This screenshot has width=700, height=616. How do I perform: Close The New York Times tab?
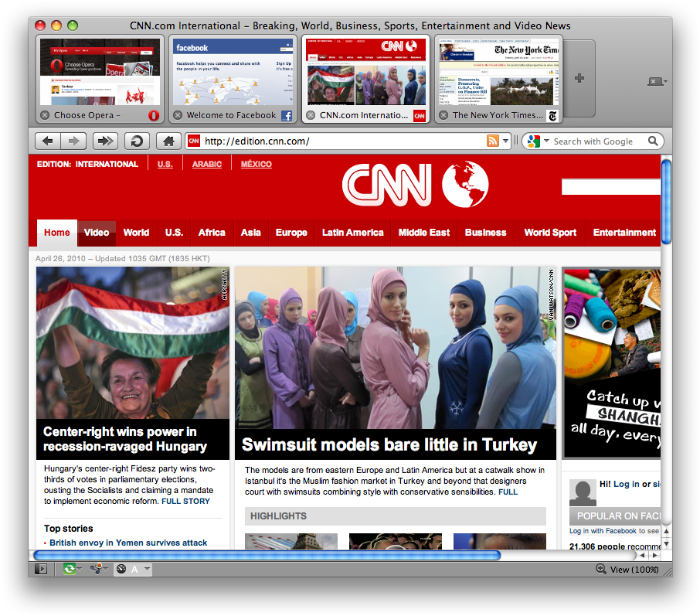click(x=443, y=115)
